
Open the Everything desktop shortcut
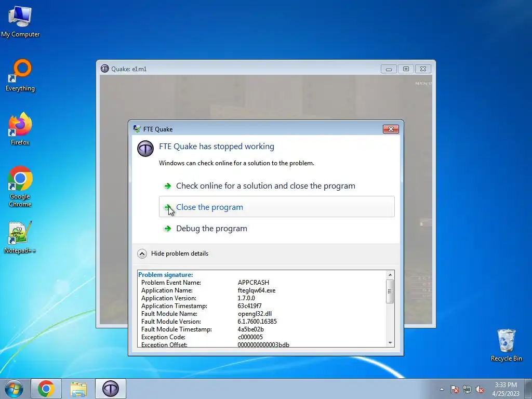(20, 75)
